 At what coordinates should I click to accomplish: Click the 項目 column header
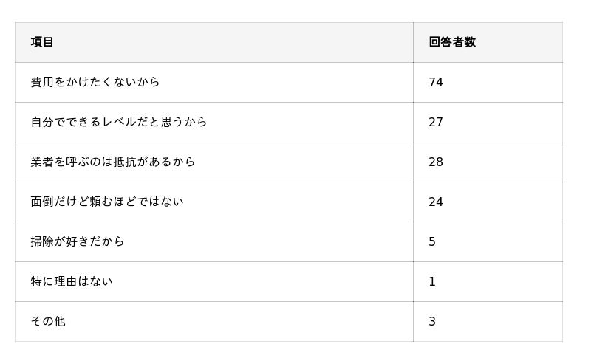[42, 42]
